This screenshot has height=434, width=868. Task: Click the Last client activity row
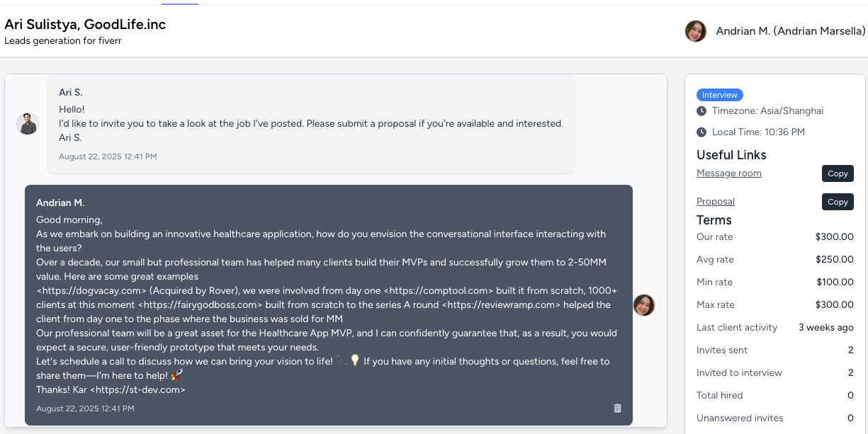(x=774, y=328)
